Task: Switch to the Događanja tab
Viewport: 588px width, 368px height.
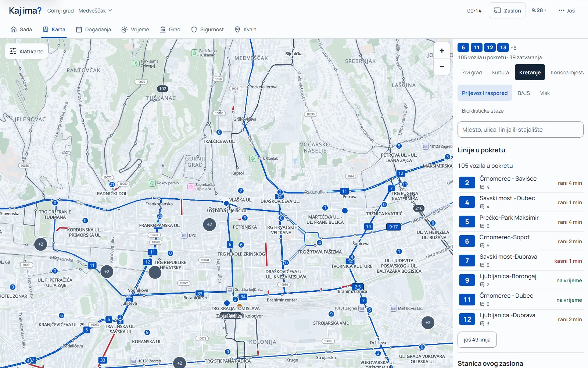Action: tap(93, 29)
